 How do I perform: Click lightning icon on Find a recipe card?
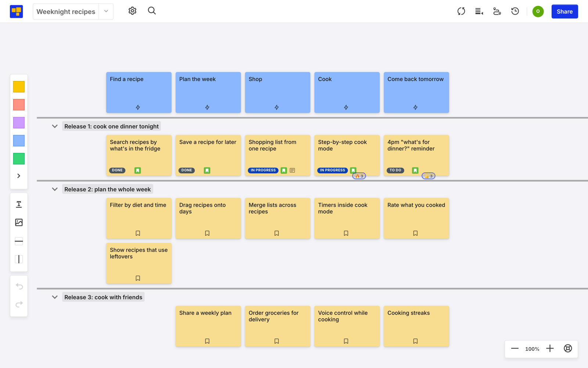138,107
